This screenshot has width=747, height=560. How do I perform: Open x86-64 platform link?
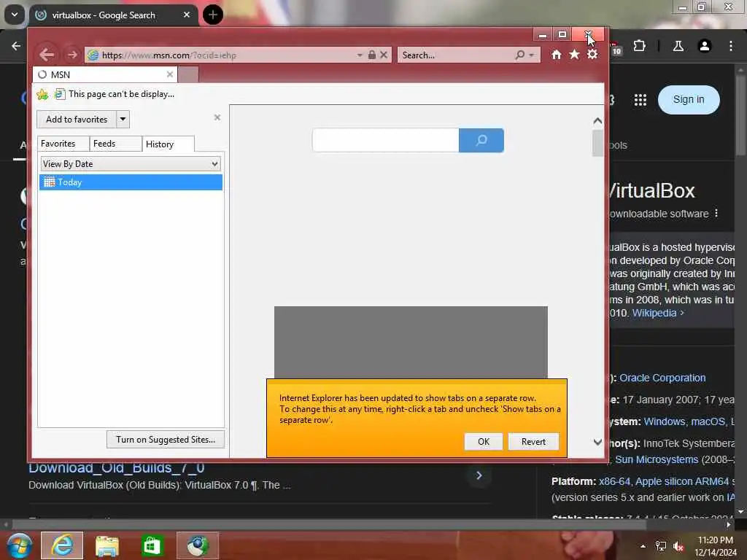coord(614,481)
